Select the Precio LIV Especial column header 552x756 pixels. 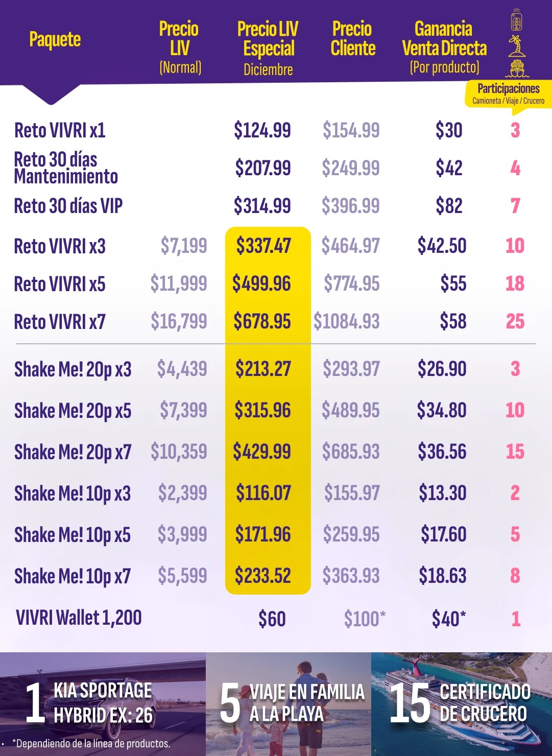pyautogui.click(x=268, y=48)
